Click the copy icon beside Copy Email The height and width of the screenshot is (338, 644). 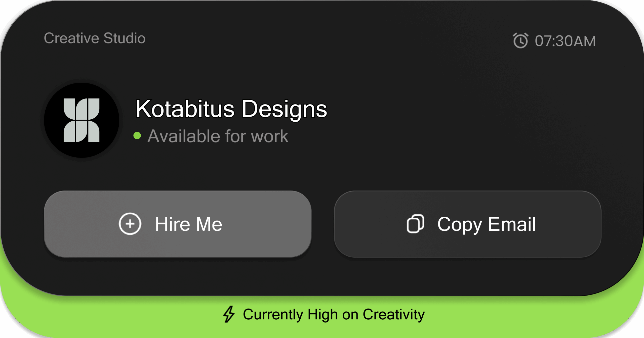pyautogui.click(x=415, y=224)
